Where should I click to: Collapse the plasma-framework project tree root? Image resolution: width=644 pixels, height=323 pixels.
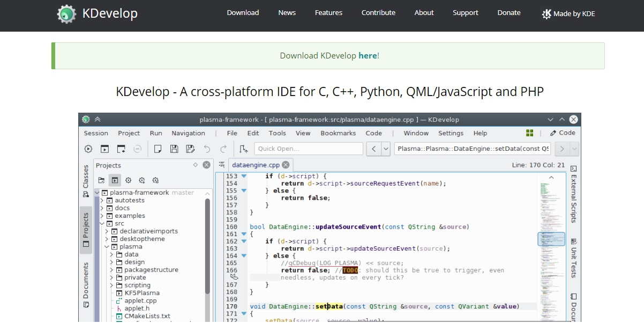97,193
